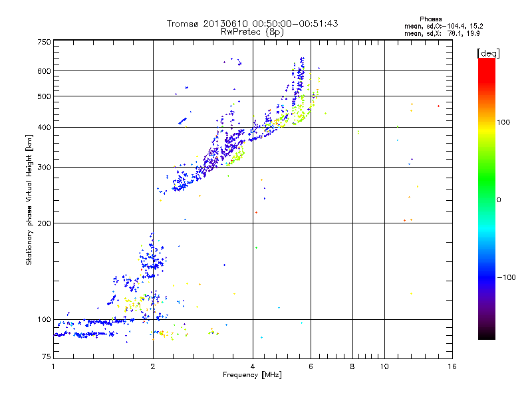Click the x-axis tick label '10'

click(x=384, y=366)
